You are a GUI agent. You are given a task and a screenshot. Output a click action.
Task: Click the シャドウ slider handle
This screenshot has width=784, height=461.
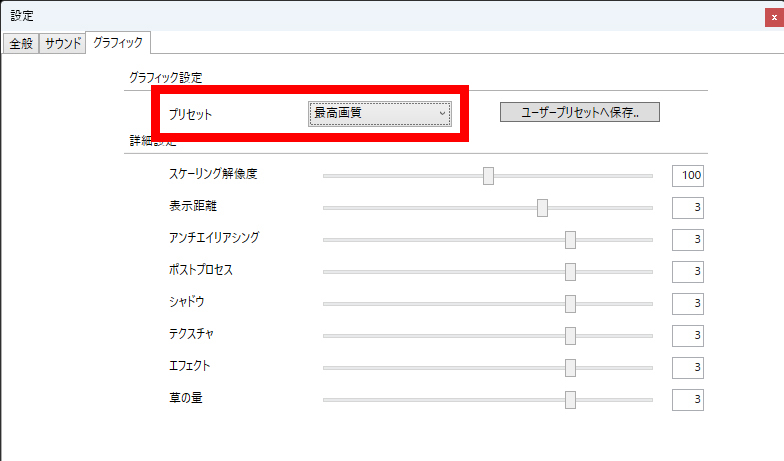[570, 304]
